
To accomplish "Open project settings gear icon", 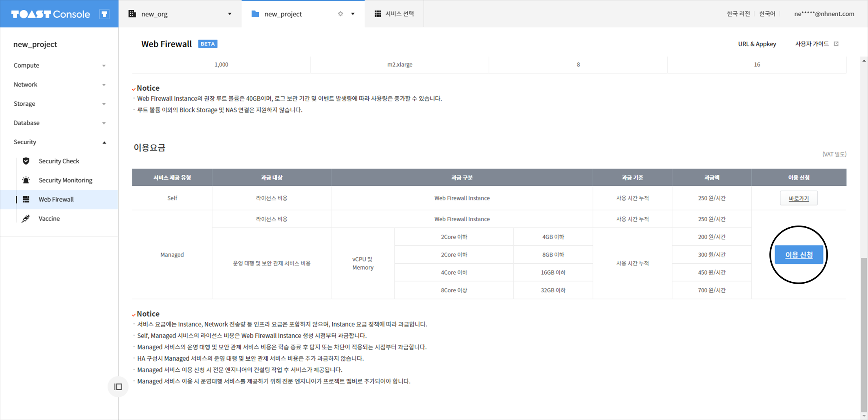I will (x=341, y=14).
